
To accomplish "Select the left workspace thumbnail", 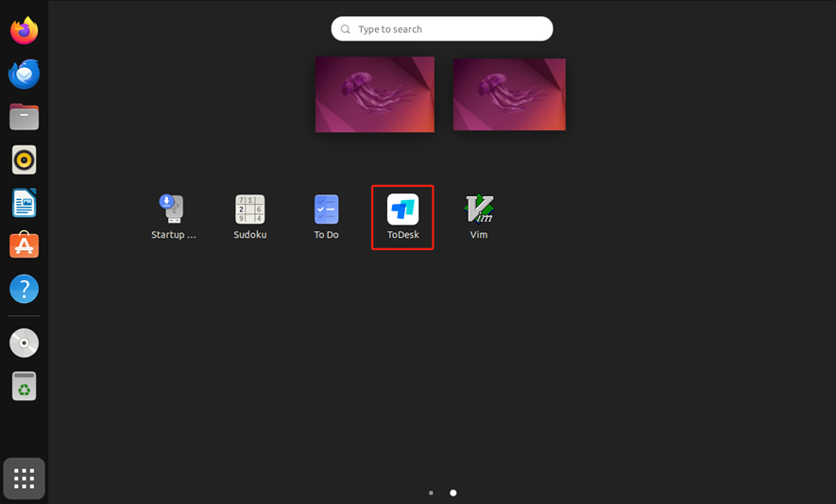I will click(x=375, y=94).
